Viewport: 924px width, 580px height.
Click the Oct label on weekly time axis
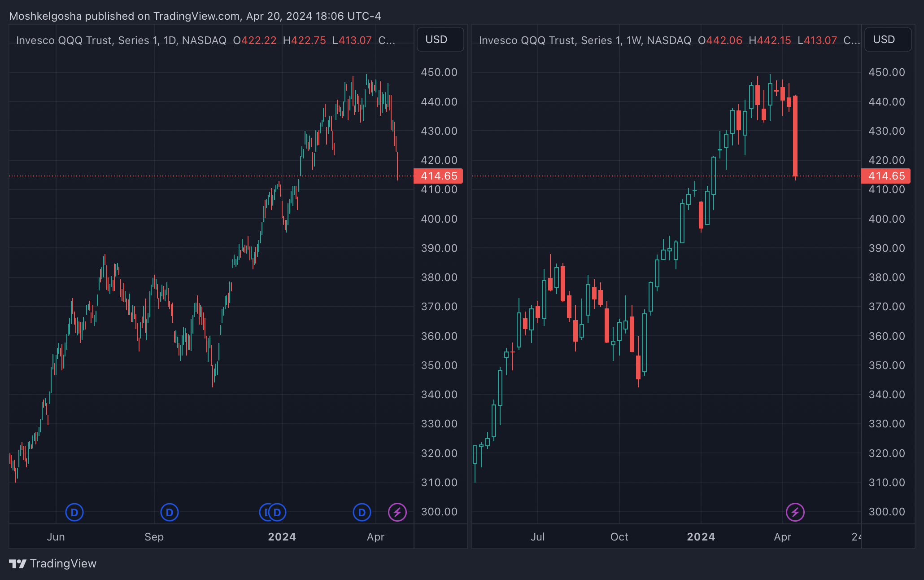coord(619,537)
